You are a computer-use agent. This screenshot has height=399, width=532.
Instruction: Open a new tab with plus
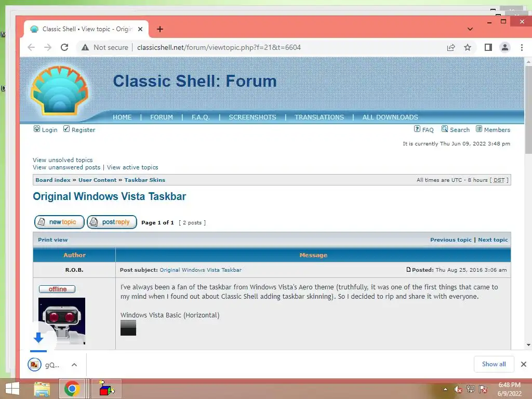click(160, 29)
